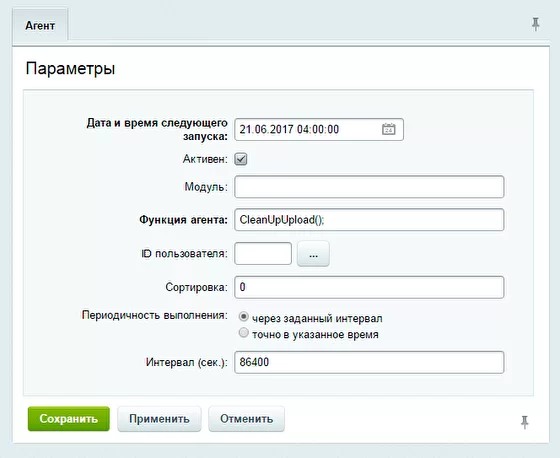This screenshot has width=560, height=458.
Task: Click the bottom-right pin icon
Action: pyautogui.click(x=524, y=422)
